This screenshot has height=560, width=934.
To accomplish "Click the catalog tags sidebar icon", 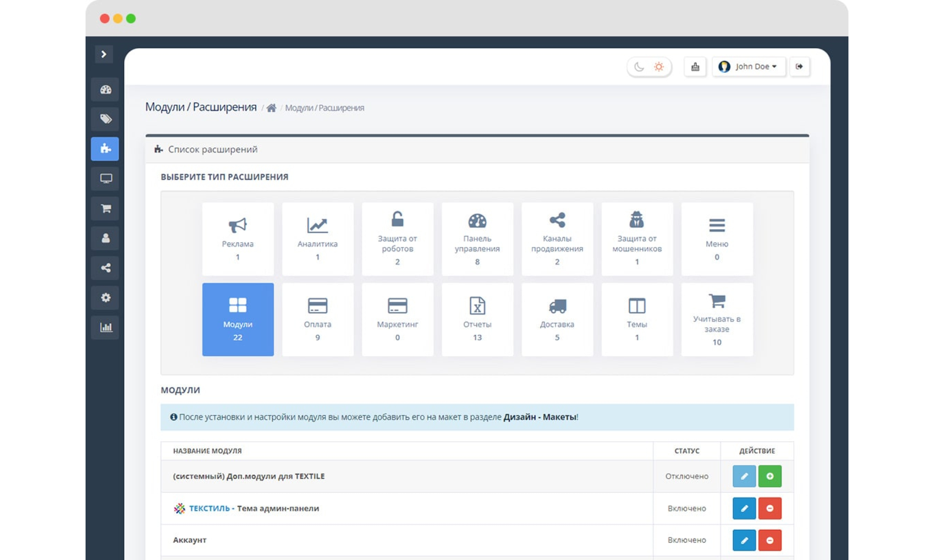I will pos(105,119).
